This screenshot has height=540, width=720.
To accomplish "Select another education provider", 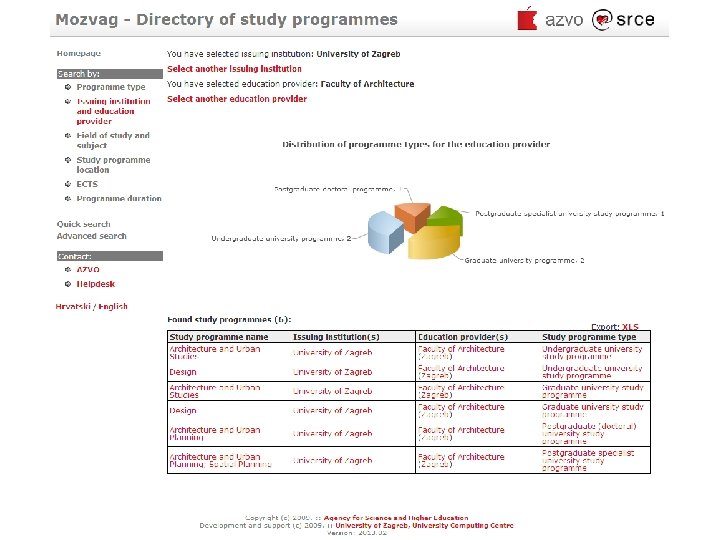I will pyautogui.click(x=237, y=99).
